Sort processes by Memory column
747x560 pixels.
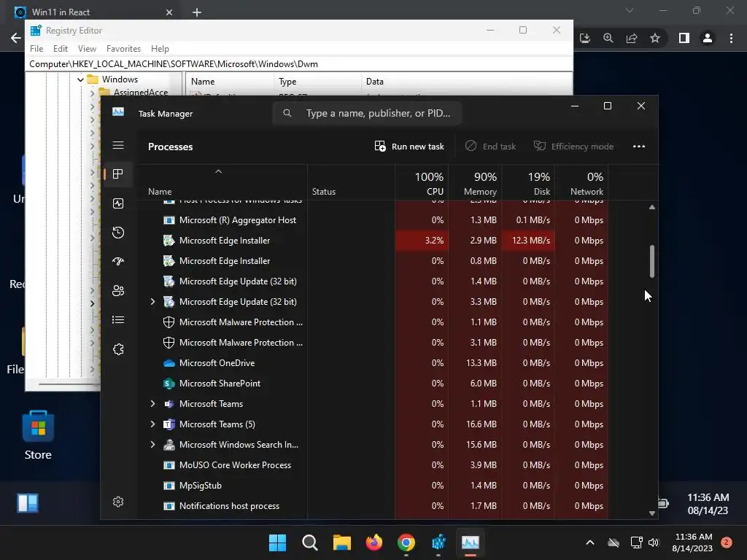[475, 183]
